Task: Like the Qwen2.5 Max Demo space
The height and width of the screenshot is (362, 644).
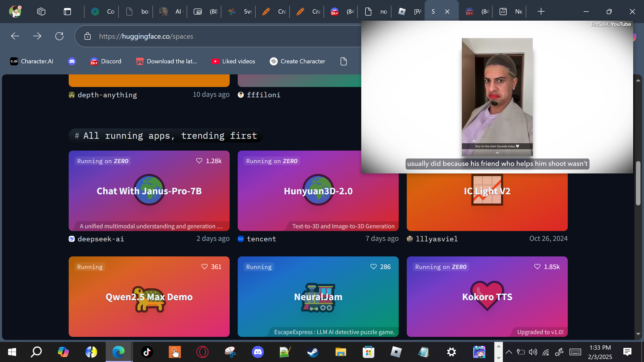Action: click(212, 267)
